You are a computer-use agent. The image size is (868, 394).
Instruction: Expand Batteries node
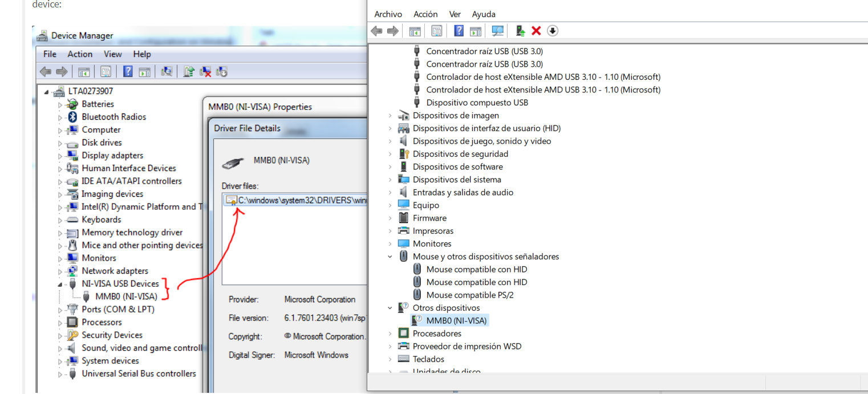[x=60, y=104]
